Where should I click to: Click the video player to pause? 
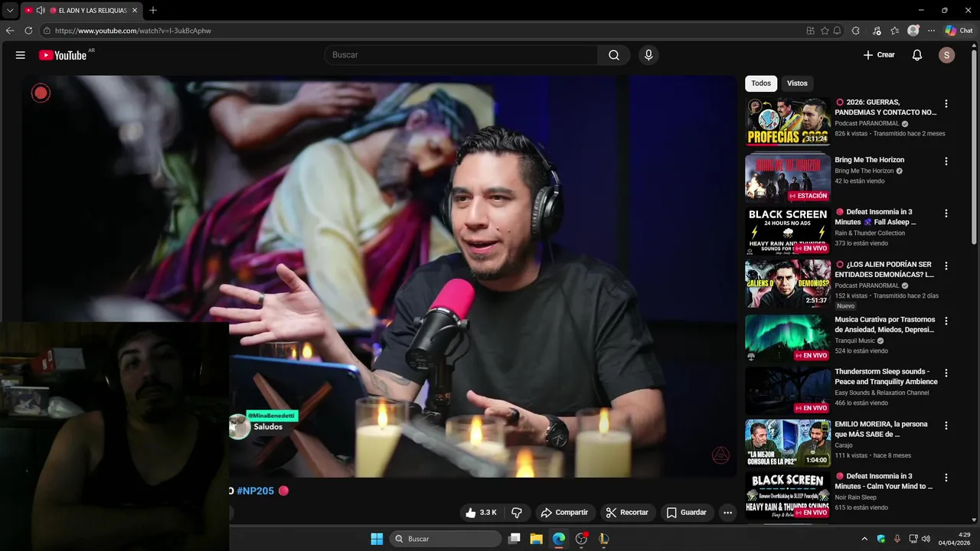(379, 275)
